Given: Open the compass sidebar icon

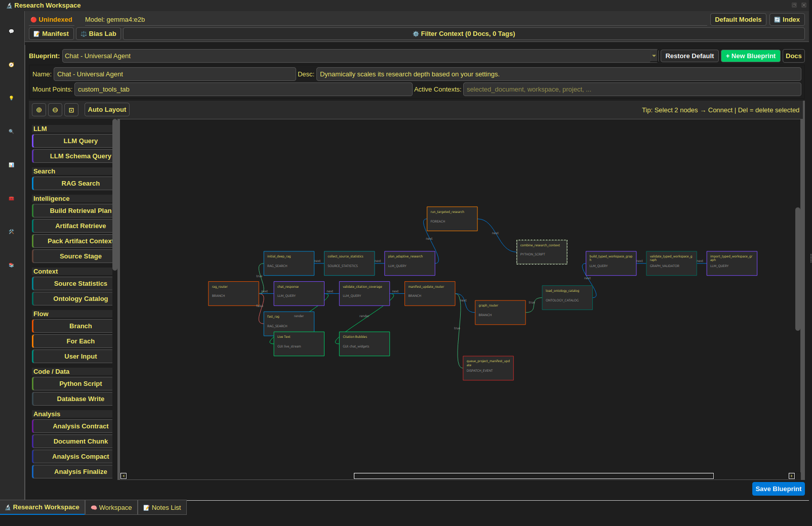Looking at the screenshot, I should coord(11,65).
